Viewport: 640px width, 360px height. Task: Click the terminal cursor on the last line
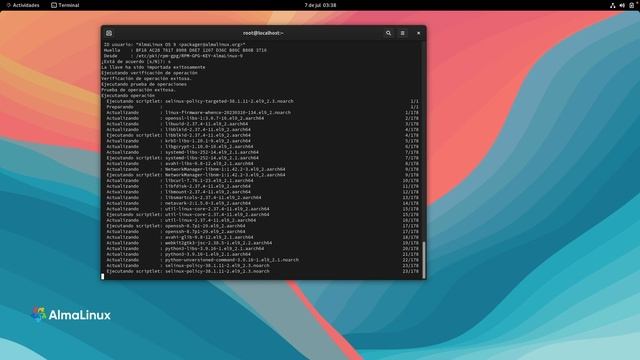pos(102,277)
